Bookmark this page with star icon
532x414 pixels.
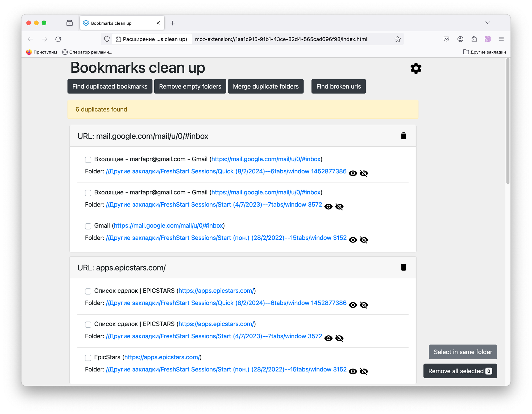coord(397,39)
